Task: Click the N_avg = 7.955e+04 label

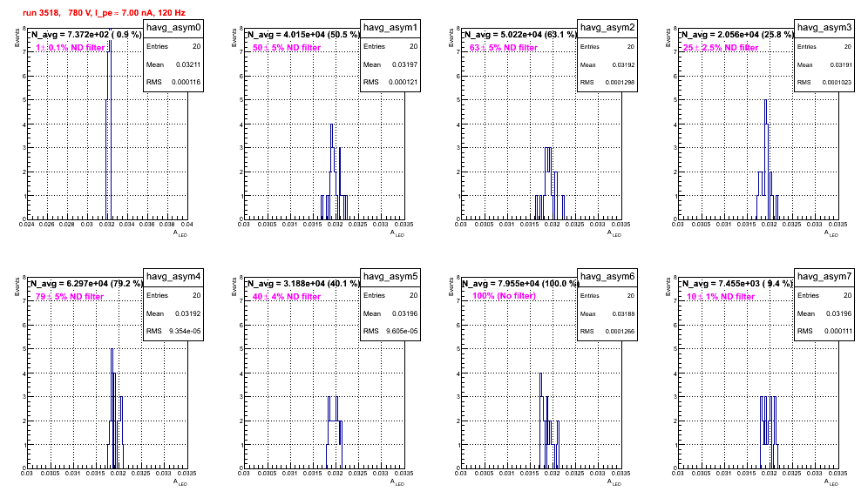Action: (520, 283)
